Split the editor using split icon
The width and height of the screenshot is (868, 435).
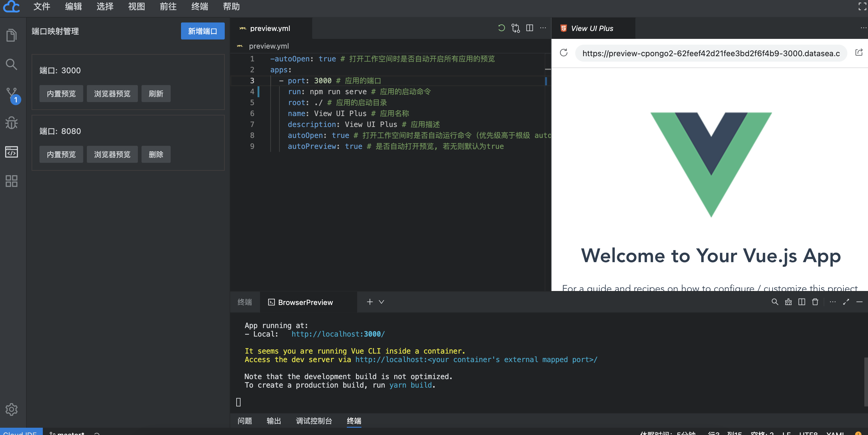(530, 28)
